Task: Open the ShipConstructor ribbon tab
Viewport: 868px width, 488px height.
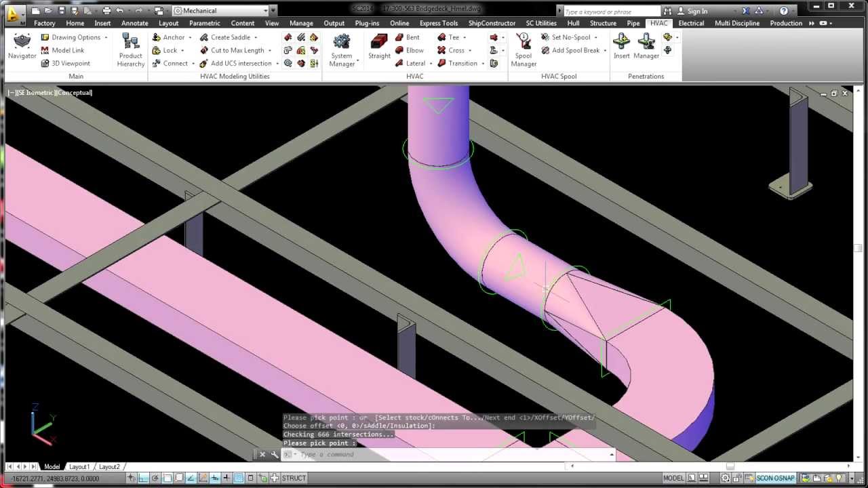Action: tap(492, 23)
